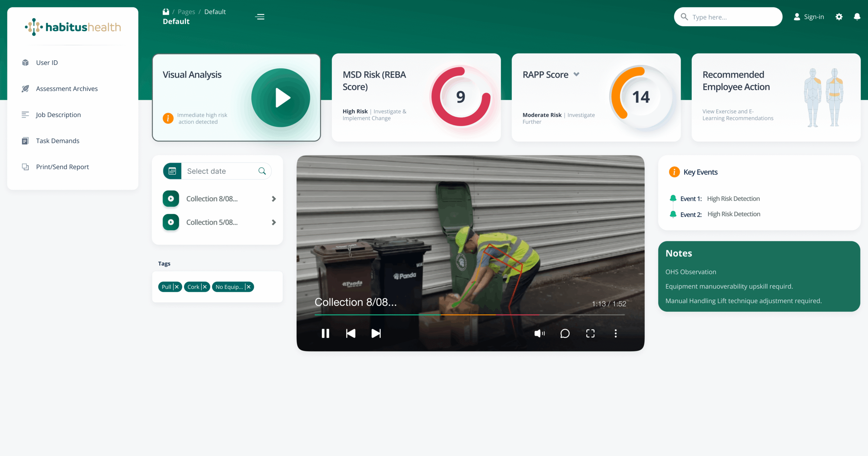Select the User ID sidebar item
This screenshot has width=868, height=456.
tap(47, 62)
